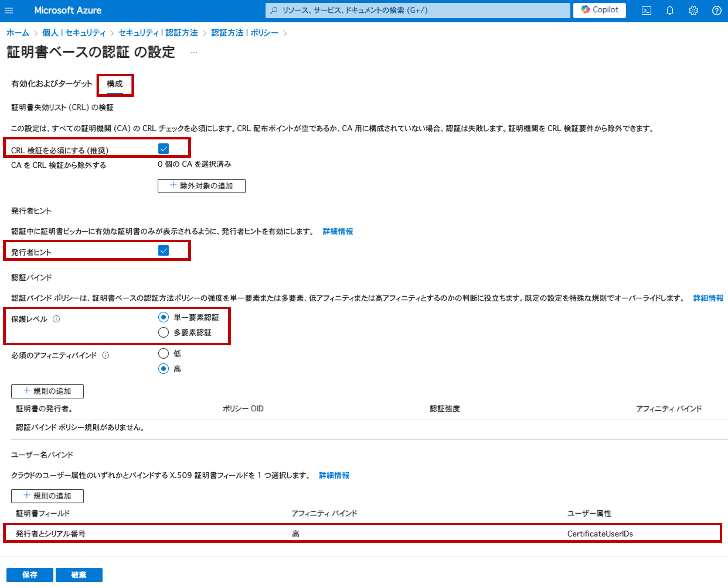The image size is (728, 588).
Task: Select the 低 affinity binding radio
Action: [163, 354]
